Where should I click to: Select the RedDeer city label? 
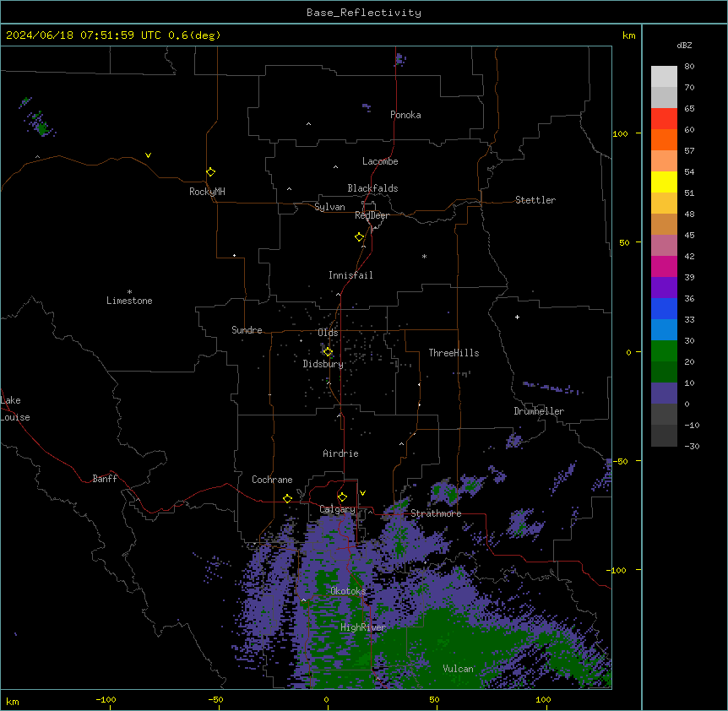pos(372,215)
